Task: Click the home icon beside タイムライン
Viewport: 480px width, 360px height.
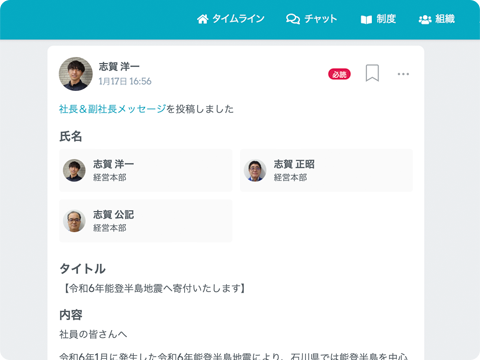Action: (202, 19)
